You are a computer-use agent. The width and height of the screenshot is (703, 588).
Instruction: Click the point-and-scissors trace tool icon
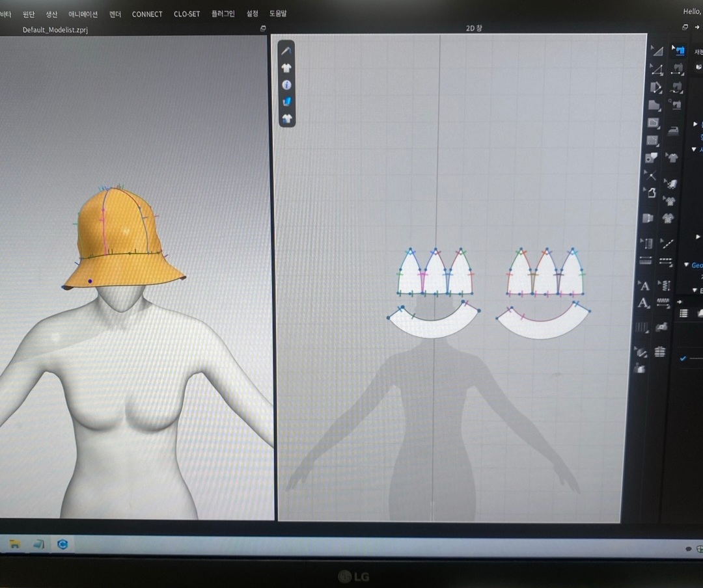[650, 175]
